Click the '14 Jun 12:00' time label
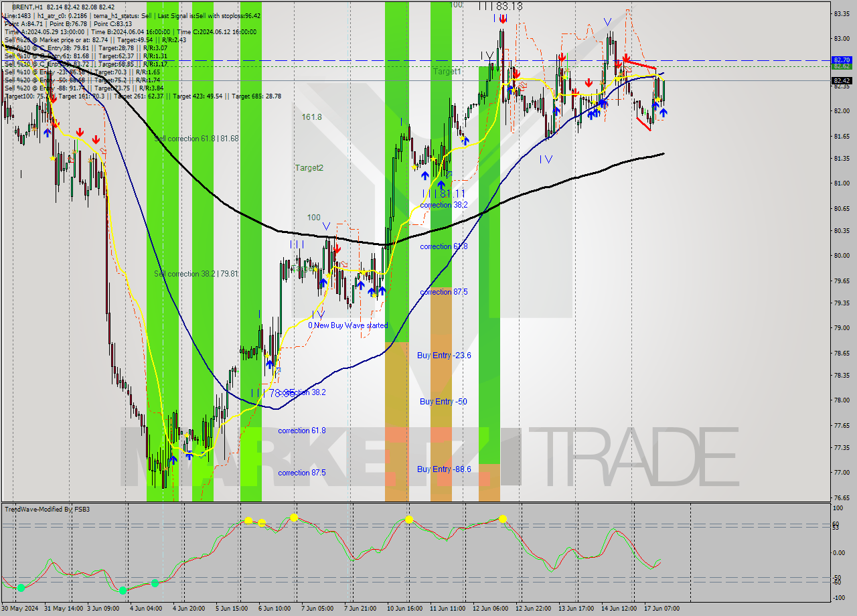857x616 pixels. coord(619,609)
